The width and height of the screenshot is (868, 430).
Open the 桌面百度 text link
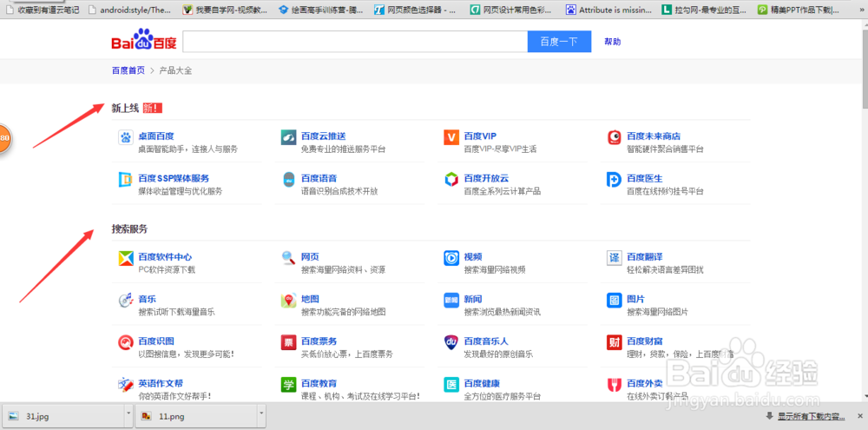(156, 136)
